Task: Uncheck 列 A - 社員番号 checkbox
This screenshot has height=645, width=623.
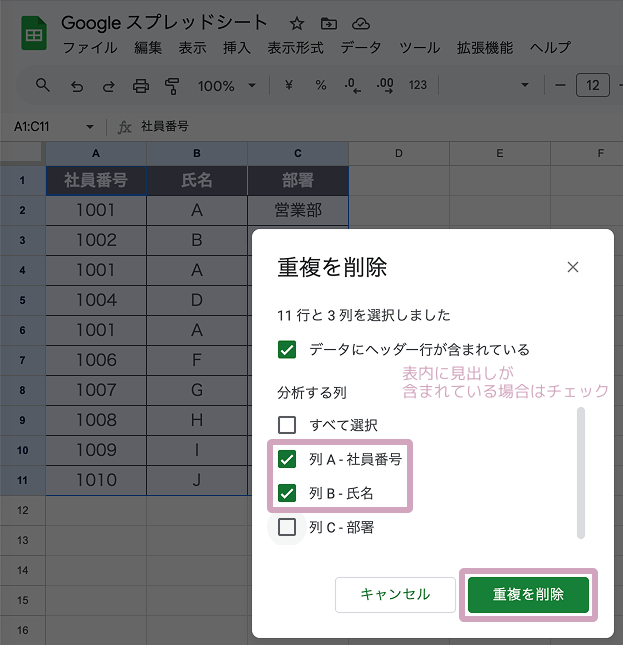Action: coord(287,459)
